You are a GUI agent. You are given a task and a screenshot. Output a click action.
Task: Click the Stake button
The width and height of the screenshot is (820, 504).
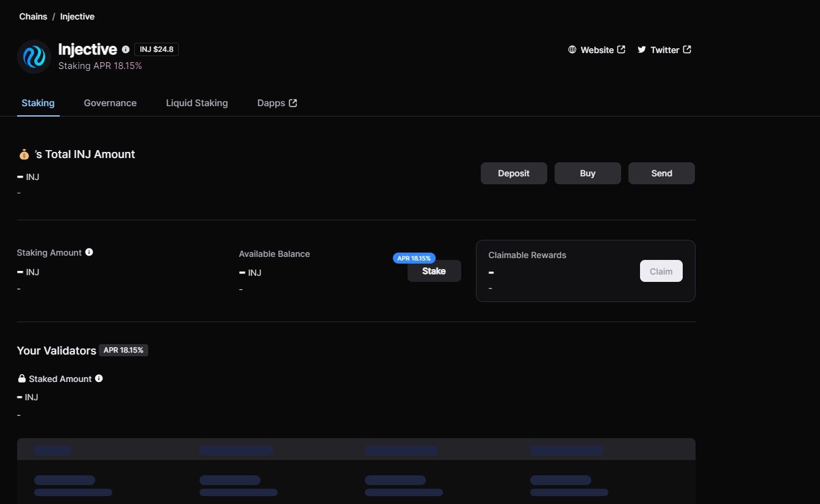tap(434, 272)
